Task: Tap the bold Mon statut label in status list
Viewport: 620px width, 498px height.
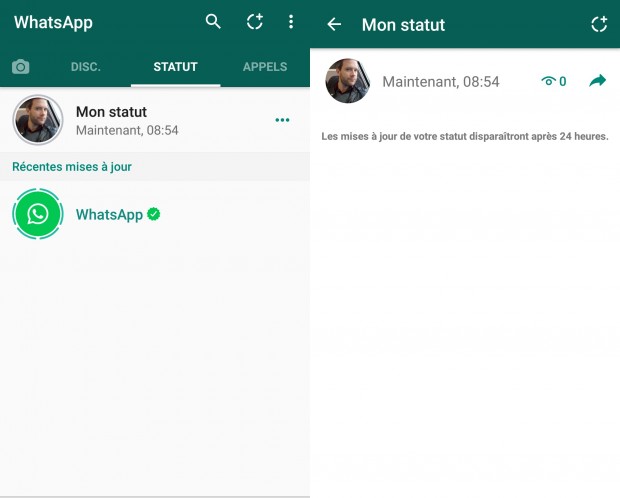Action: (111, 112)
